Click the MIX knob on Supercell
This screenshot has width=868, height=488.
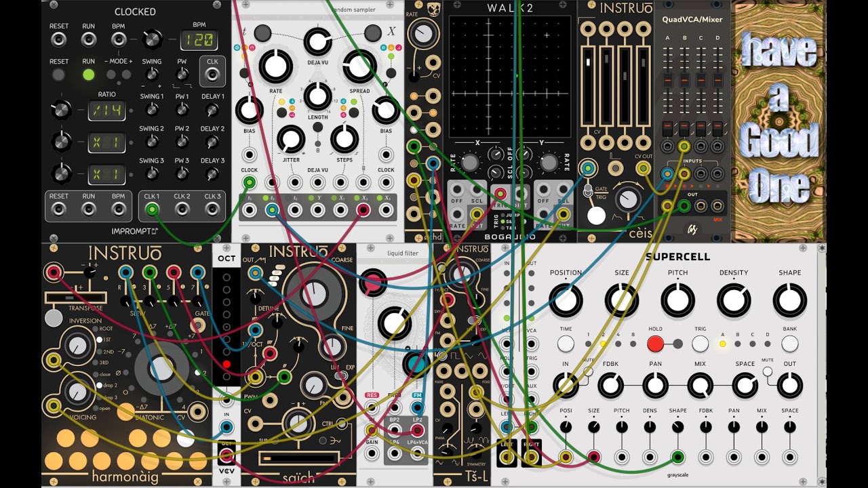click(x=701, y=386)
